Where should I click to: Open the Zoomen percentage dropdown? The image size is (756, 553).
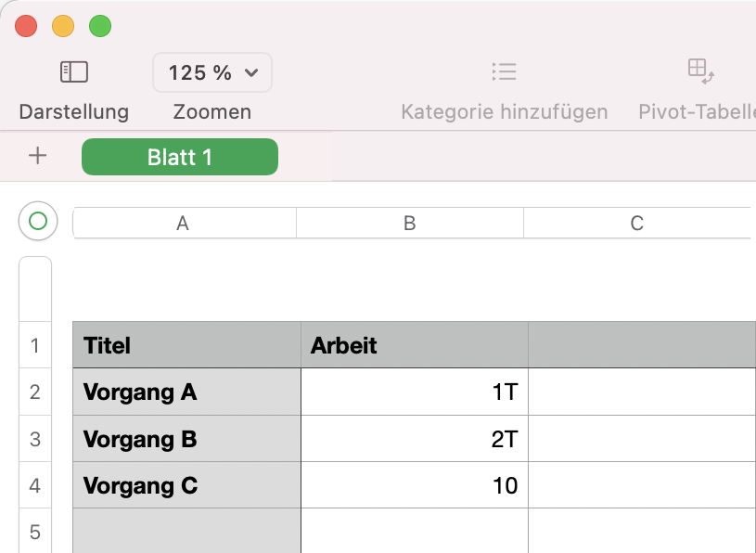tap(211, 72)
